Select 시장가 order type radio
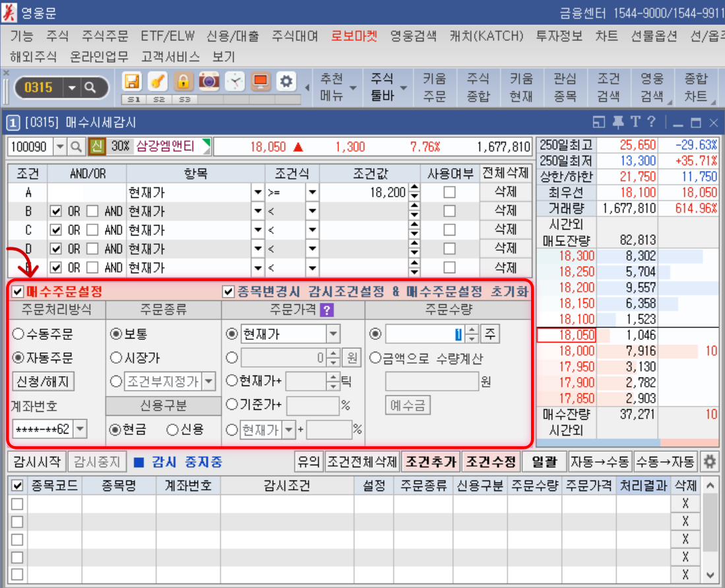The height and width of the screenshot is (588, 725). [x=116, y=358]
